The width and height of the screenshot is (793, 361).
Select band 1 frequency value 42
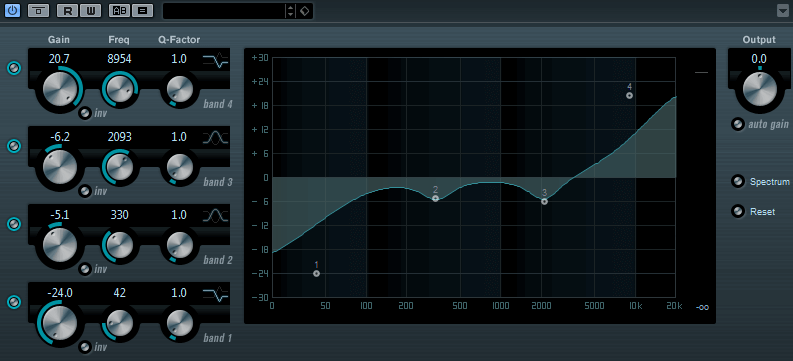pos(119,293)
